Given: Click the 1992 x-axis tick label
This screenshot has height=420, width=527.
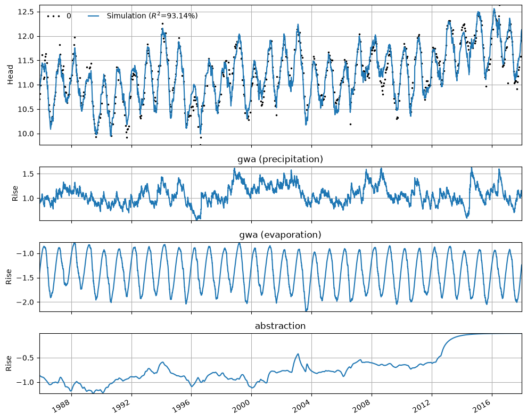Looking at the screenshot, I should pyautogui.click(x=122, y=405).
